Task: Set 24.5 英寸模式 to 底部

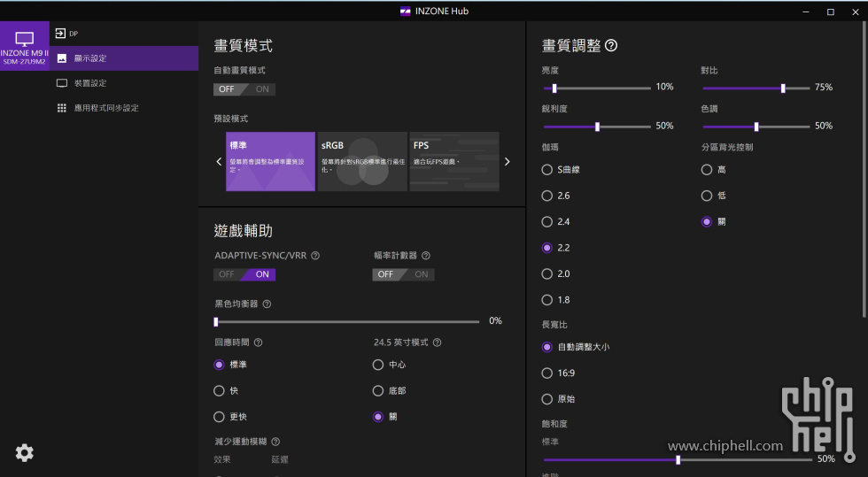Action: (x=378, y=390)
